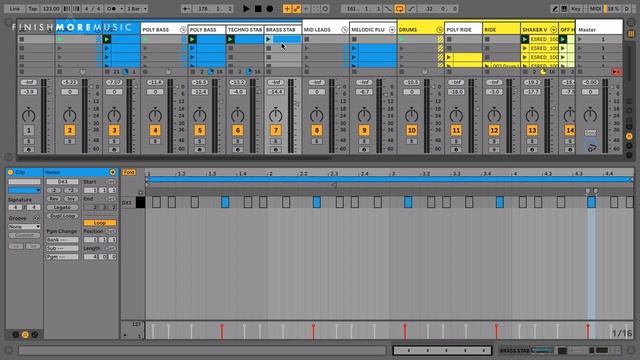Enable the Punch-Out switch

point(411,9)
